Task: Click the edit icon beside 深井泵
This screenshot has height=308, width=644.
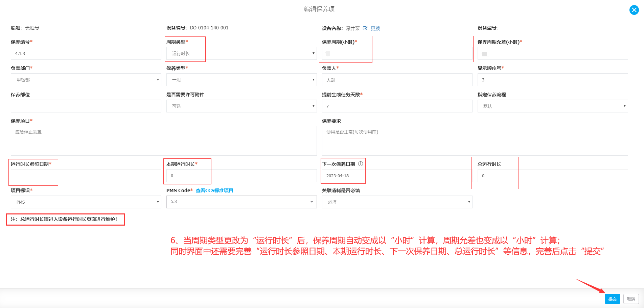Action: click(365, 28)
